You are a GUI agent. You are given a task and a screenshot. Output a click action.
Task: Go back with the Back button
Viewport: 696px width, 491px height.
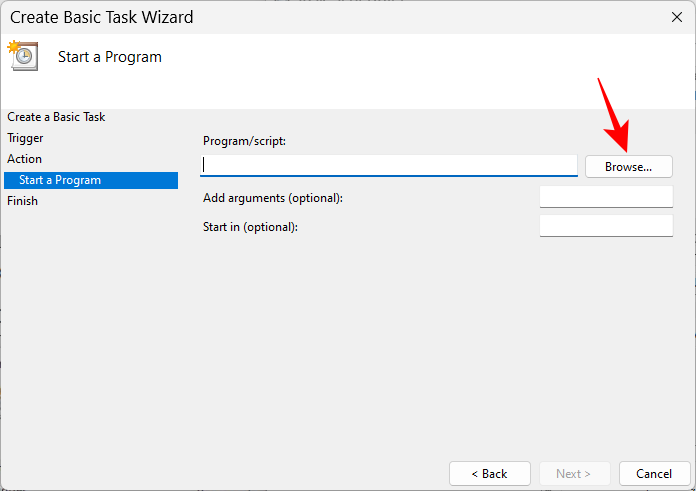click(490, 474)
